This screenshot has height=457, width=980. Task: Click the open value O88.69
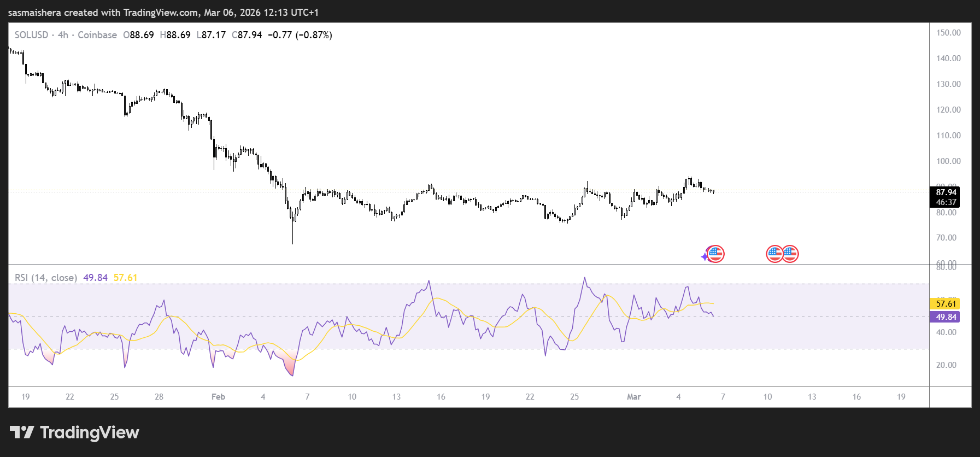pos(139,35)
